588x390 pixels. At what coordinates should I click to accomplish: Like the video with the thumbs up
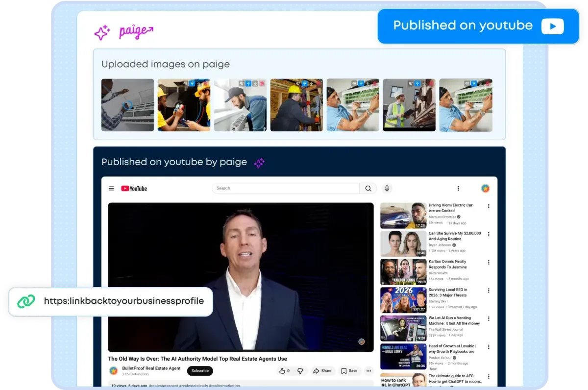(x=282, y=371)
